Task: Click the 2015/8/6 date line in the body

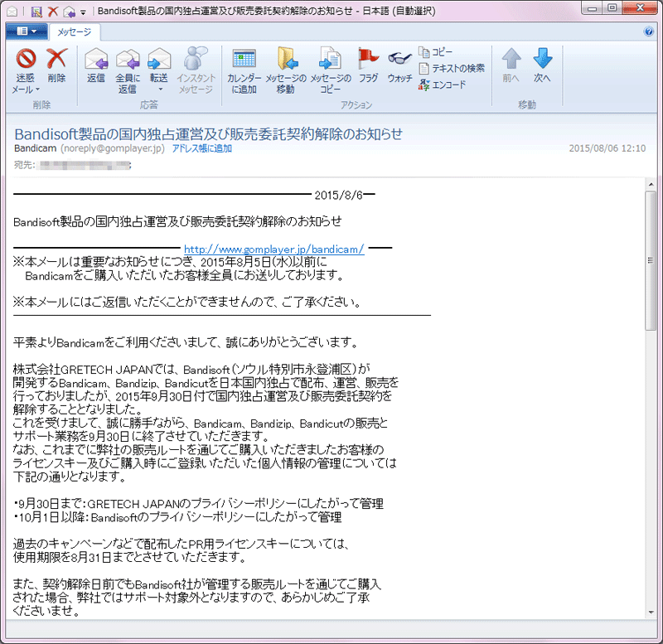Action: [339, 195]
